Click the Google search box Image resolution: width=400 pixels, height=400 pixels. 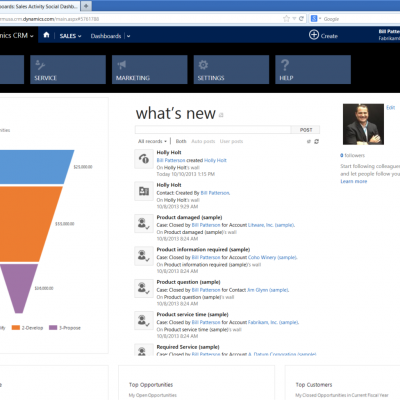point(361,19)
